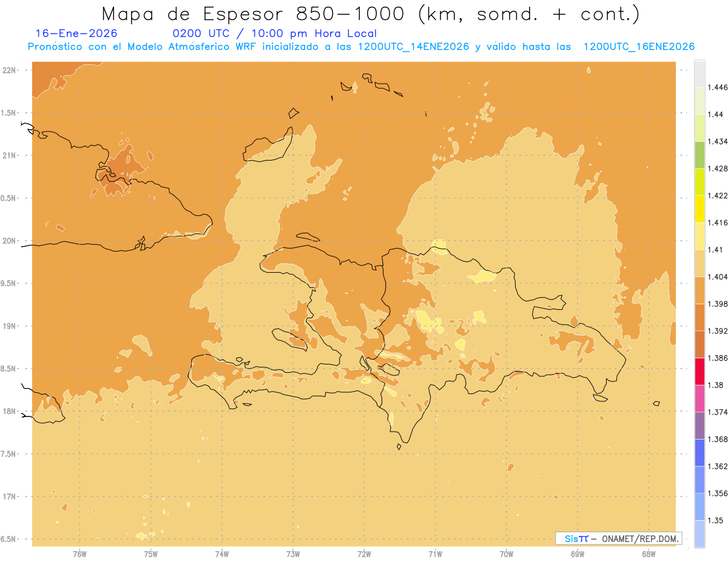Click the longitude axis label '76W'
The width and height of the screenshot is (728, 562).
[79, 554]
